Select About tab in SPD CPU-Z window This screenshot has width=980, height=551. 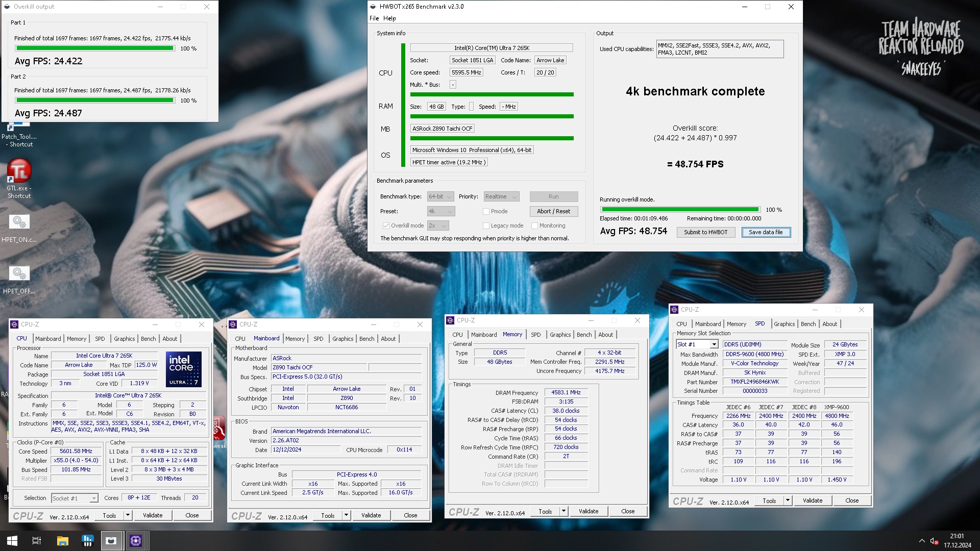point(829,324)
